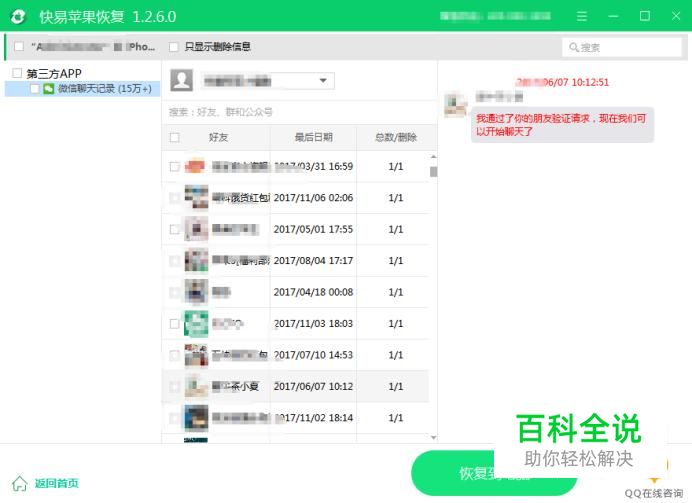
Task: Click the WeChat chat records icon
Action: [x=49, y=89]
